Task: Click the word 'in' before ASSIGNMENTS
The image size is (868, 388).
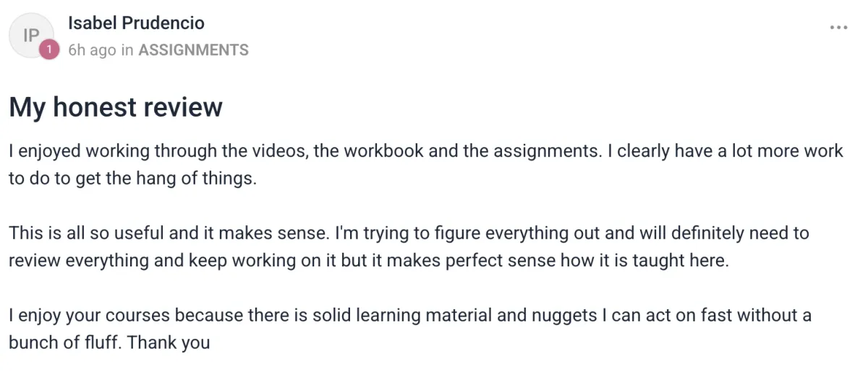Action: coord(127,50)
